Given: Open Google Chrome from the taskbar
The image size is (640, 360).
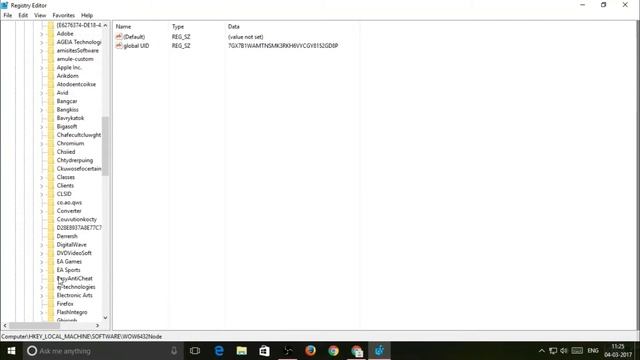Looking at the screenshot, I should 333,351.
